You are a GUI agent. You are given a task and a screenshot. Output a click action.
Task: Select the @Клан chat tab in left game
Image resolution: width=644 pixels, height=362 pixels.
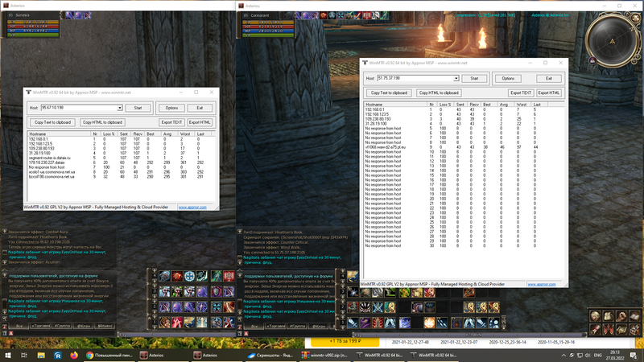[x=84, y=327]
